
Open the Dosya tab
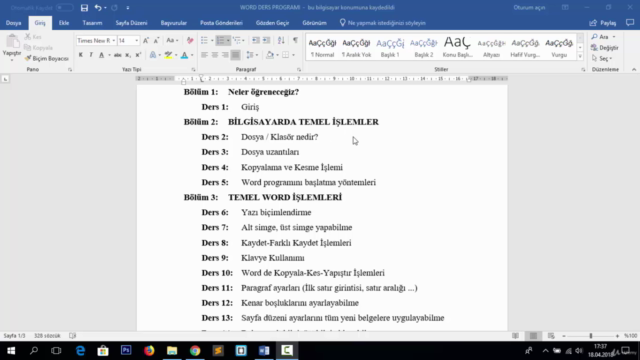click(13, 23)
